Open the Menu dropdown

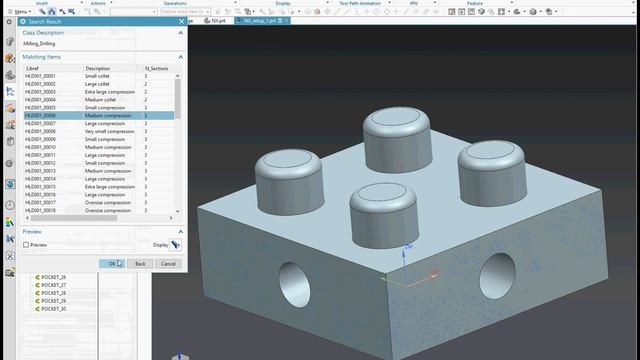pos(19,12)
